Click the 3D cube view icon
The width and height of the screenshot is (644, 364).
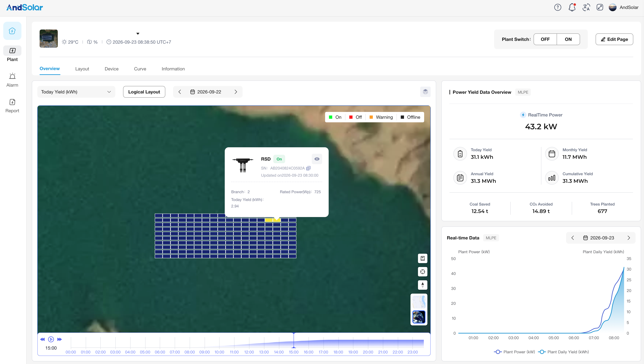coord(425,92)
